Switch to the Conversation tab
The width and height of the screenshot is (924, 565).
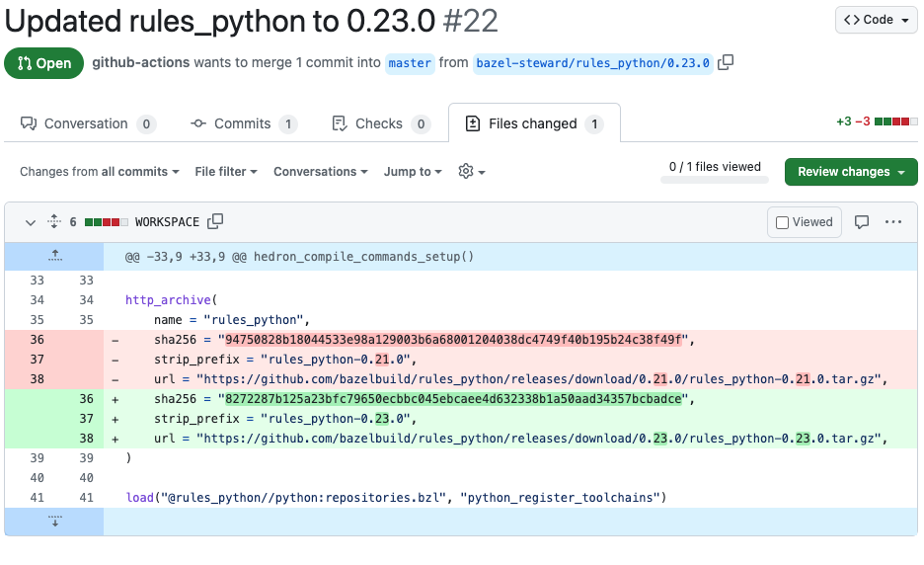tap(88, 123)
